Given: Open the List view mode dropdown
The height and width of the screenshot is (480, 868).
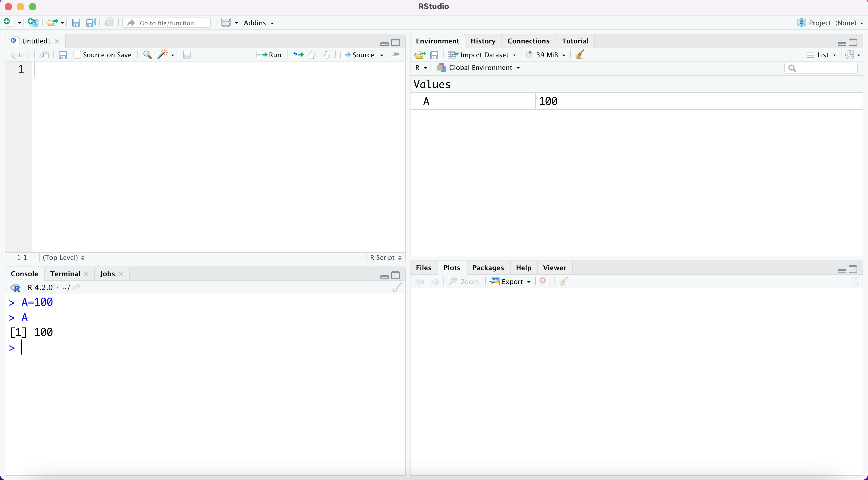Looking at the screenshot, I should (x=822, y=55).
